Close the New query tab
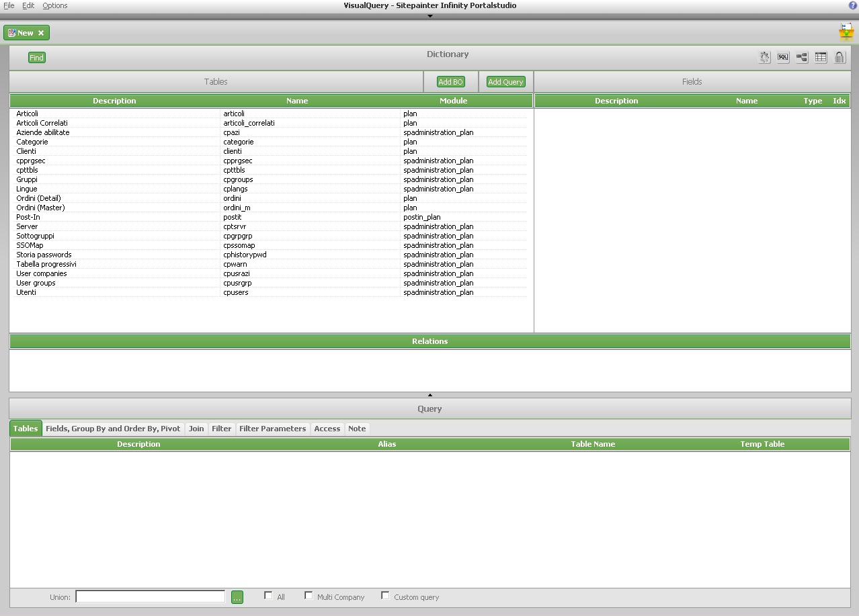 41,33
